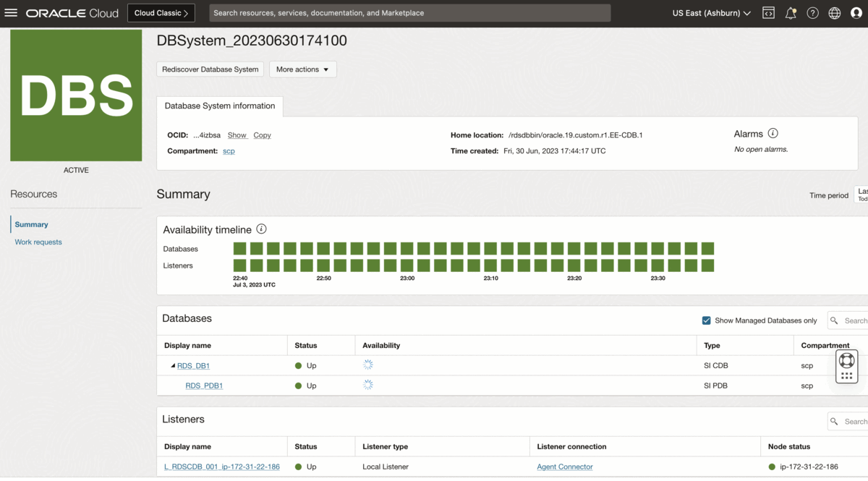The height and width of the screenshot is (481, 868).
Task: Open the RDS_PDB1 database link
Action: (204, 386)
